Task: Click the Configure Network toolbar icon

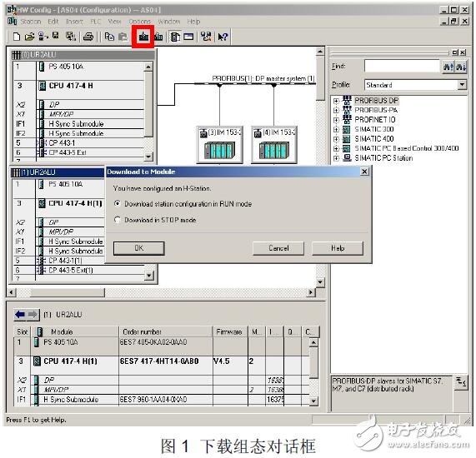Action: click(206, 37)
